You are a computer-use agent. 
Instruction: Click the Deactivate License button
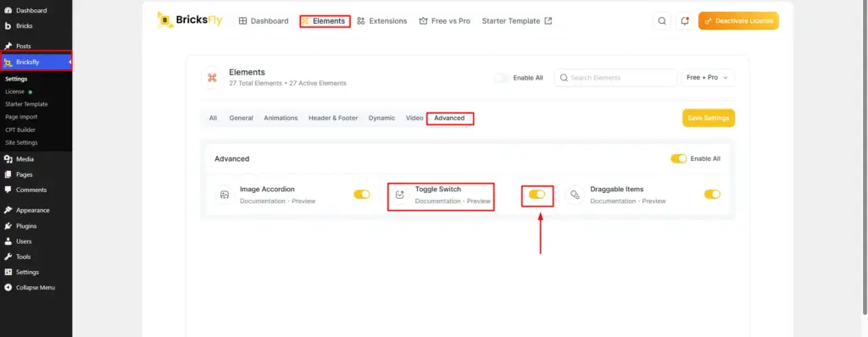click(x=738, y=21)
